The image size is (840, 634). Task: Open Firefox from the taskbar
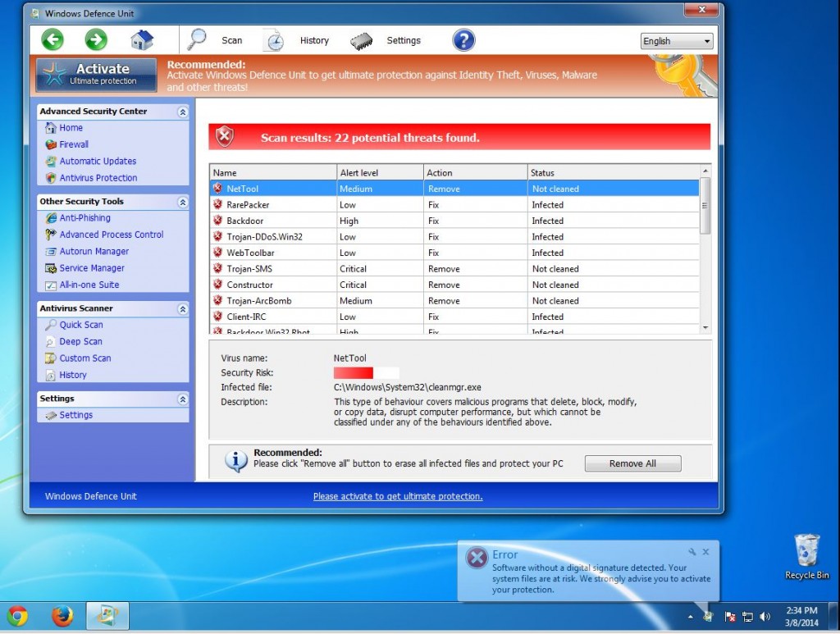(62, 615)
